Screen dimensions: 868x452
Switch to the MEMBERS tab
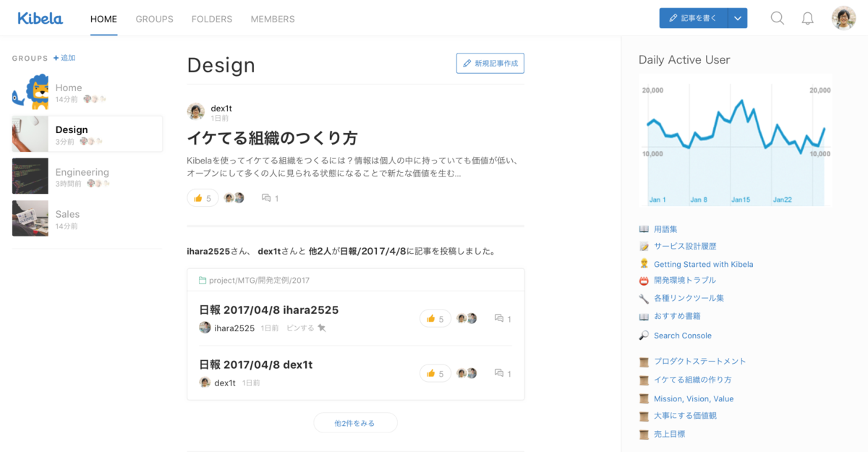click(x=273, y=19)
